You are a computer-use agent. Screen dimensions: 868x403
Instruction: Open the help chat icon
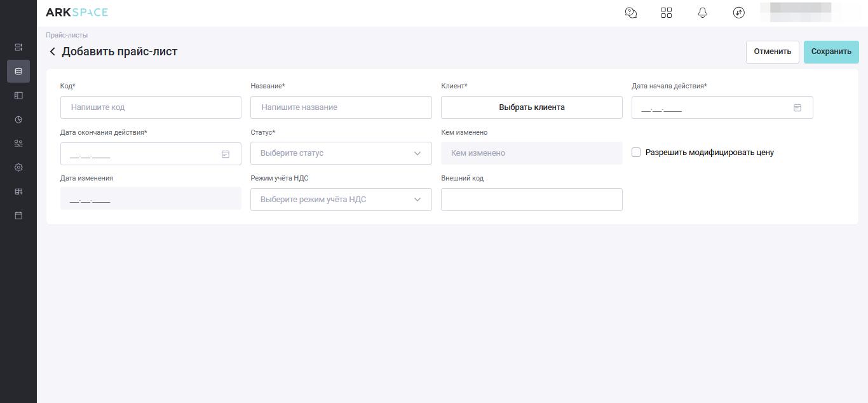click(630, 13)
